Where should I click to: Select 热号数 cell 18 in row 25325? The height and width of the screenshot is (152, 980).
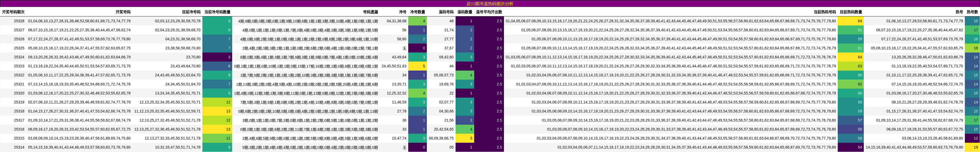click(972, 48)
